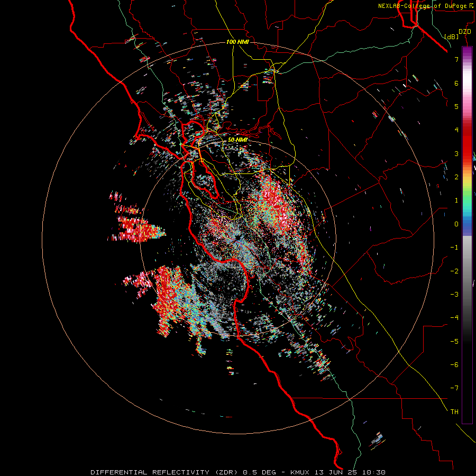Click the "-5" tick on the color scale

coord(454,342)
